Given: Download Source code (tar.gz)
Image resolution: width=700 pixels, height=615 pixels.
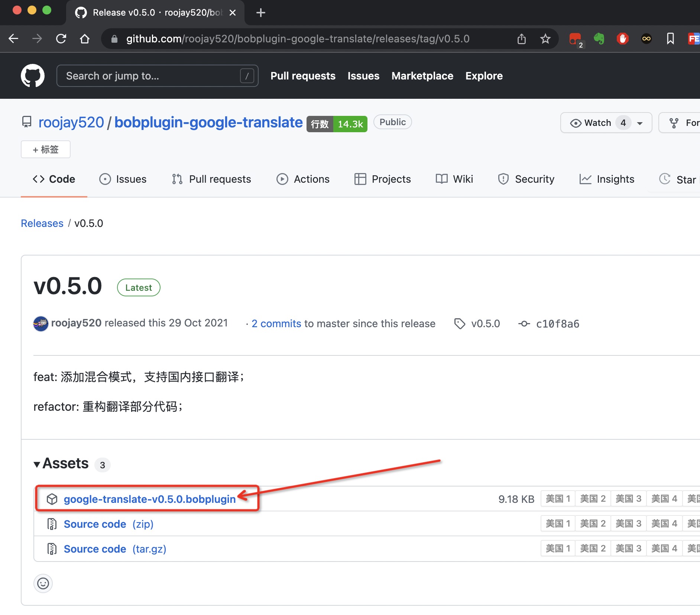Looking at the screenshot, I should pyautogui.click(x=115, y=549).
